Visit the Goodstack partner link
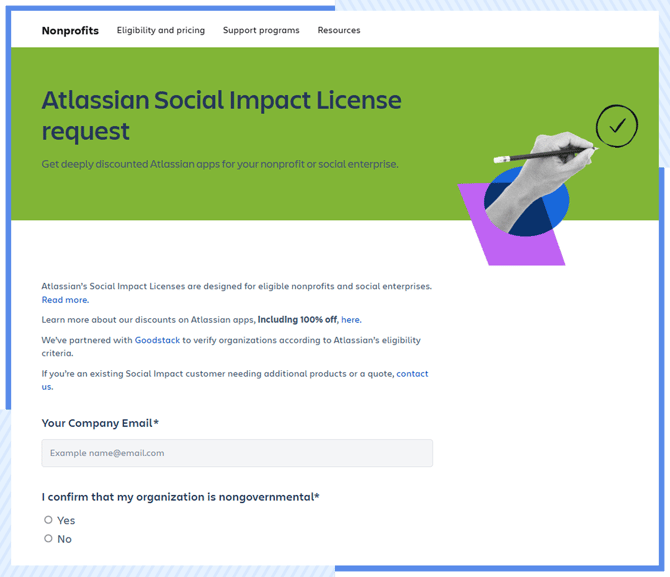This screenshot has width=670, height=577. [x=157, y=340]
